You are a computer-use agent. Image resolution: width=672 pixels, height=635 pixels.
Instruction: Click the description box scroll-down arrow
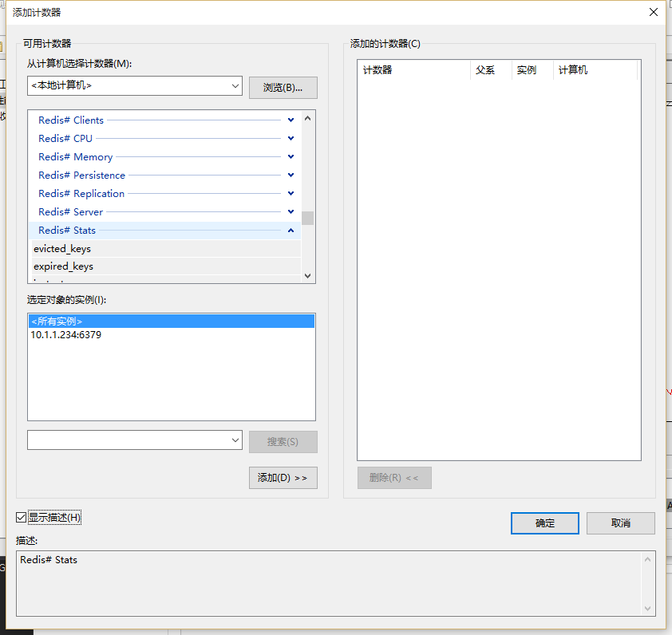tap(647, 609)
